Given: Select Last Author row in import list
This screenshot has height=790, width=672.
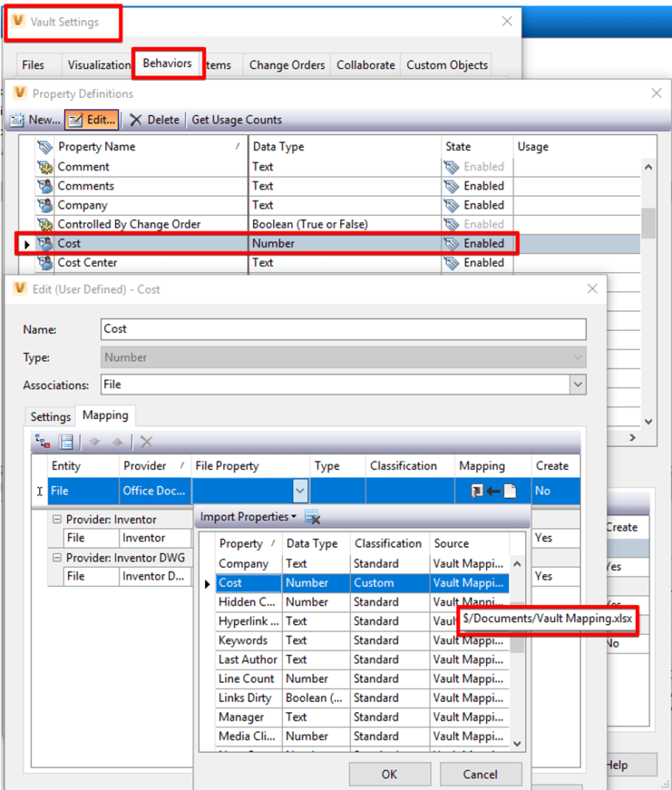Looking at the screenshot, I should pyautogui.click(x=363, y=660).
